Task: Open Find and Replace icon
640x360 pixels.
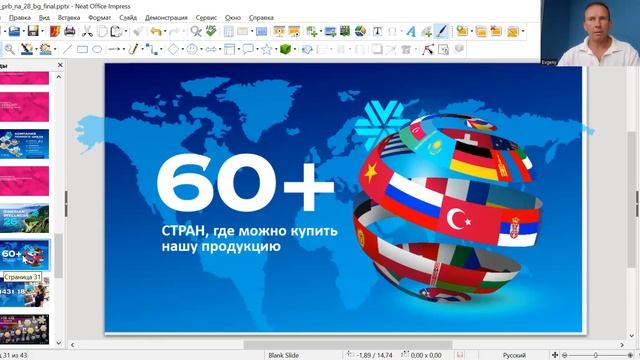Action: [196, 31]
